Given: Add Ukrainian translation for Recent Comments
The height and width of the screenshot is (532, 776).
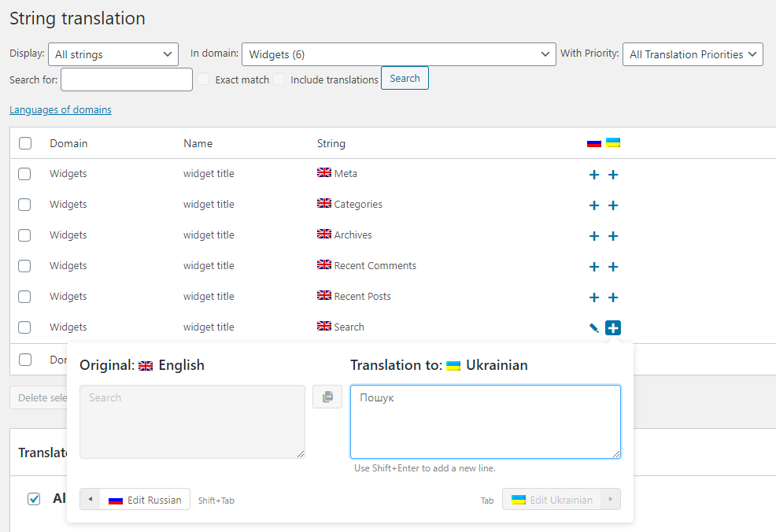Looking at the screenshot, I should 612,267.
